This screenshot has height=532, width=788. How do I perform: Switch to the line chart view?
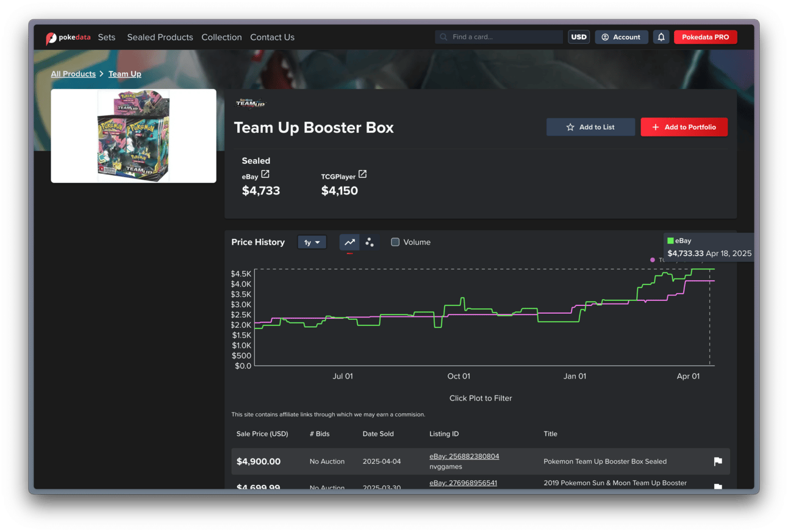click(349, 242)
